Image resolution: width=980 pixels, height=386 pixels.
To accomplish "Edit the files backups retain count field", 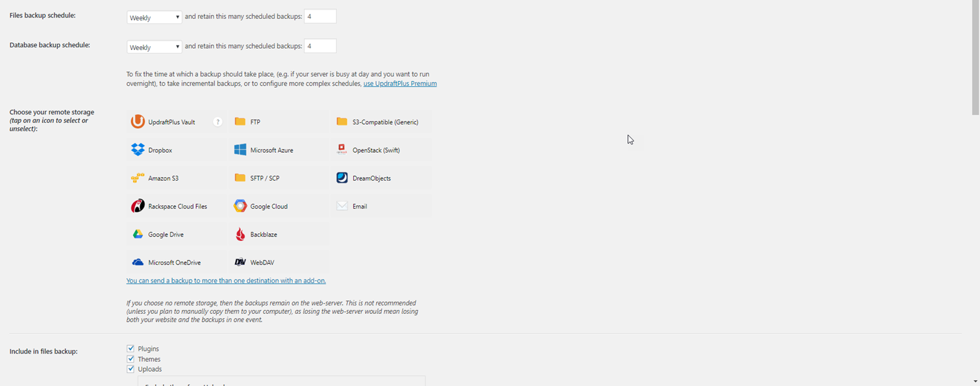I will [x=320, y=16].
